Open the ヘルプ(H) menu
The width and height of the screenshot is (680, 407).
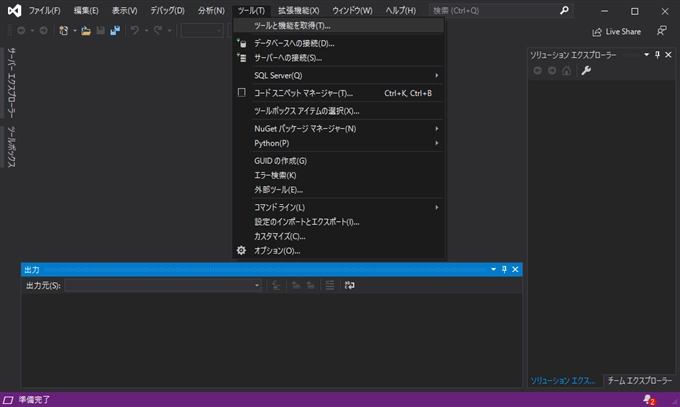point(401,10)
